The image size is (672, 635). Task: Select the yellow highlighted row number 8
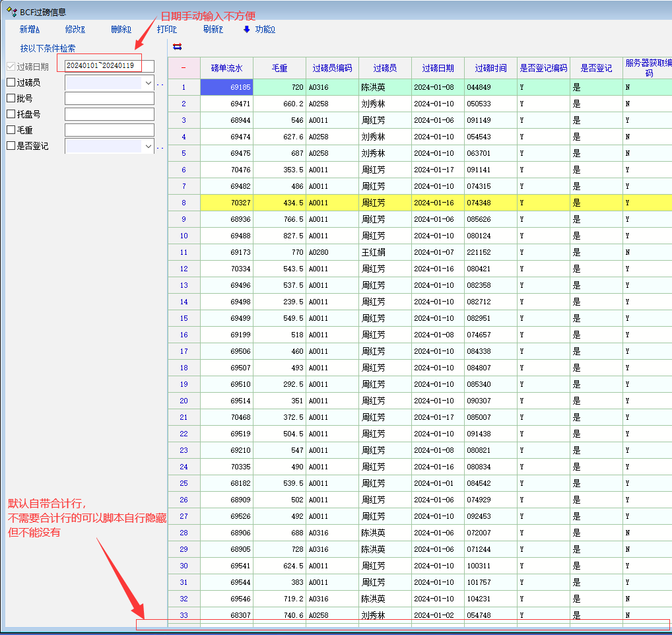pyautogui.click(x=184, y=203)
